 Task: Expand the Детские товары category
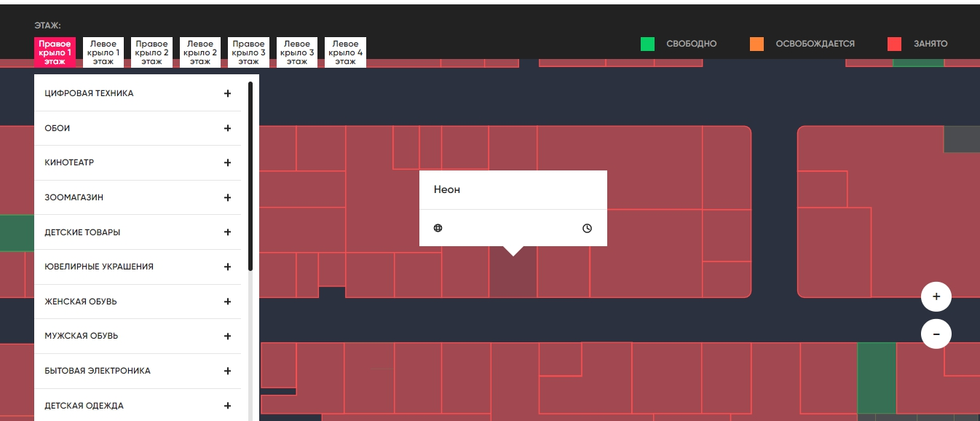coord(227,232)
